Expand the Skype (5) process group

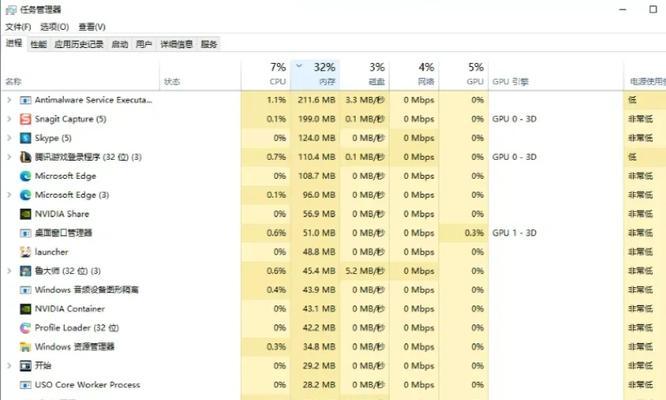(x=9, y=138)
